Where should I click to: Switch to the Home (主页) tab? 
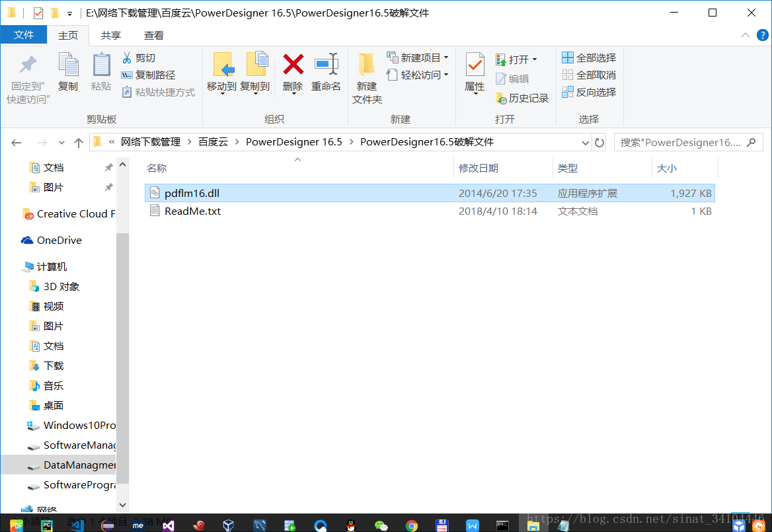68,36
